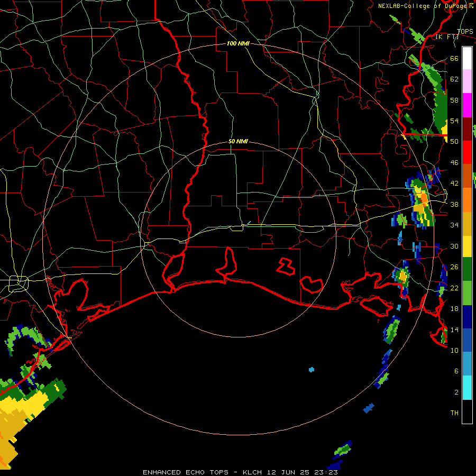The height and width of the screenshot is (476, 476).
Task: Pick the cyan legend swatch
Action: 467,388
